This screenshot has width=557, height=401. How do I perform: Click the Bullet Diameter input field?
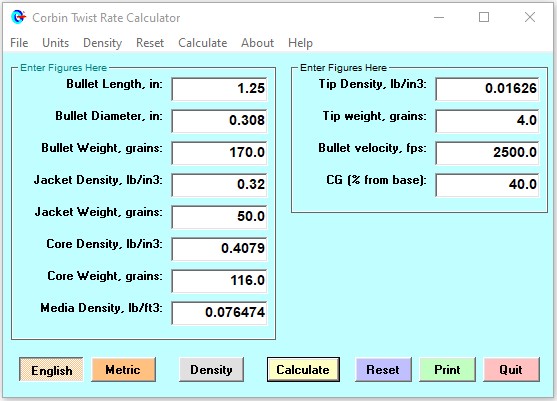[x=219, y=121]
